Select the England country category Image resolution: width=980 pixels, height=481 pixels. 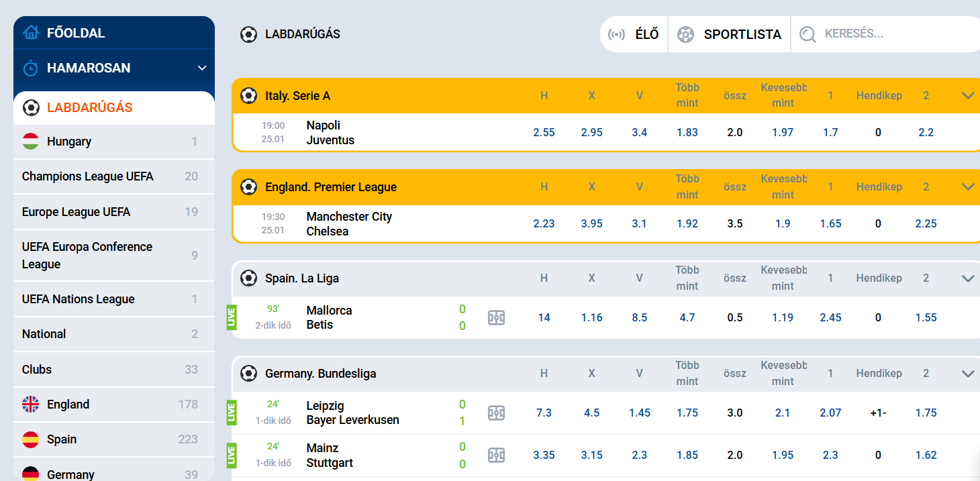pos(68,405)
